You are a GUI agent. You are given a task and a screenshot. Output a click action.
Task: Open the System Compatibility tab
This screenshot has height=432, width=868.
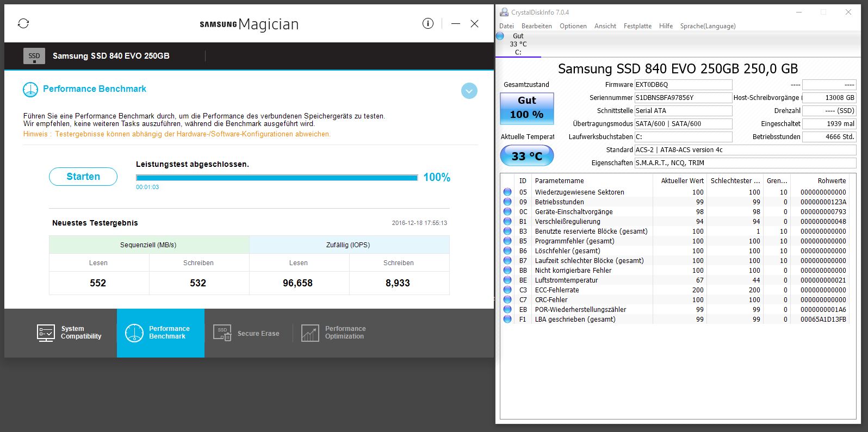coord(69,333)
